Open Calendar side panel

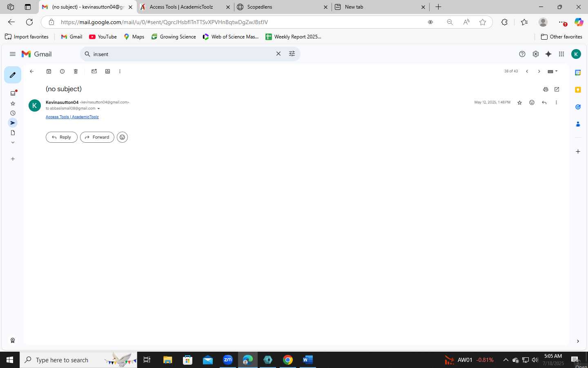(x=578, y=73)
